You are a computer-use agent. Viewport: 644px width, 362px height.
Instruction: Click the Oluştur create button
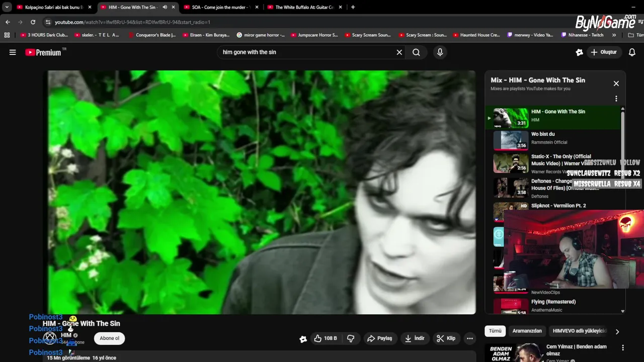[604, 52]
